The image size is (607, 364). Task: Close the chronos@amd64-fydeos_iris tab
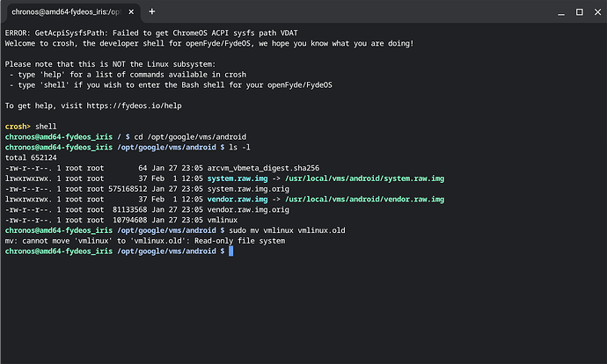pos(129,11)
